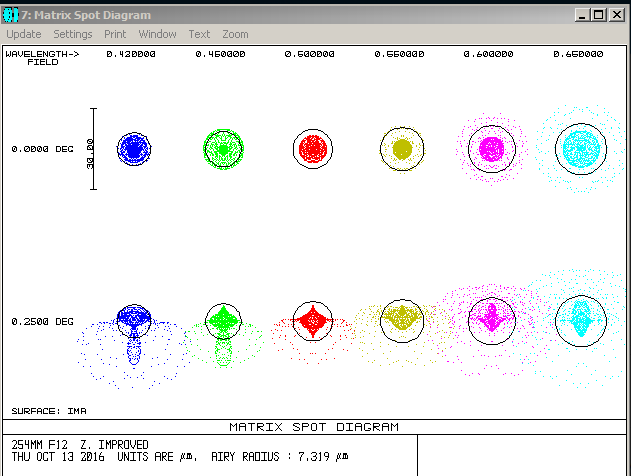Click the 0.550000 wavelength header
Image resolution: width=631 pixels, height=476 pixels.
(x=399, y=54)
